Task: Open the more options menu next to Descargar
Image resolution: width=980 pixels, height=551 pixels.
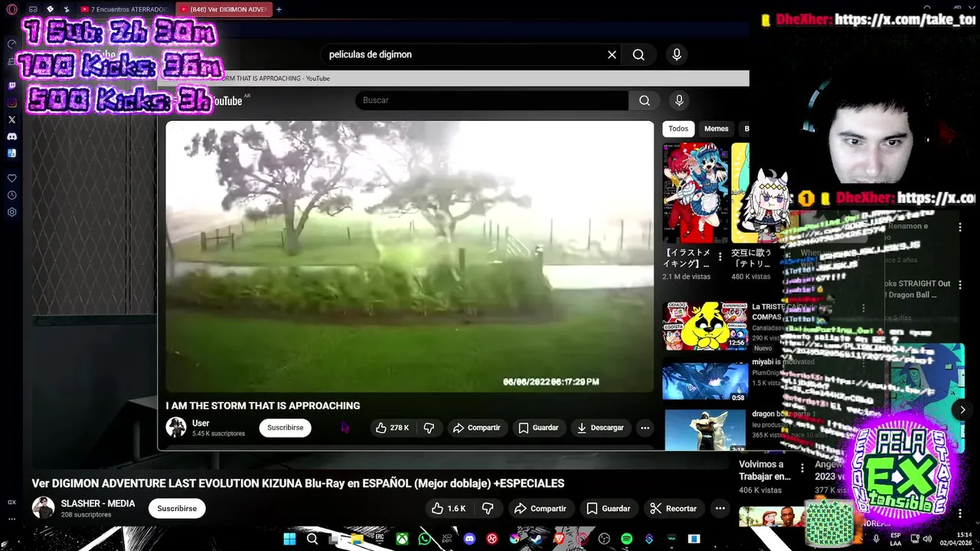Action: point(645,428)
